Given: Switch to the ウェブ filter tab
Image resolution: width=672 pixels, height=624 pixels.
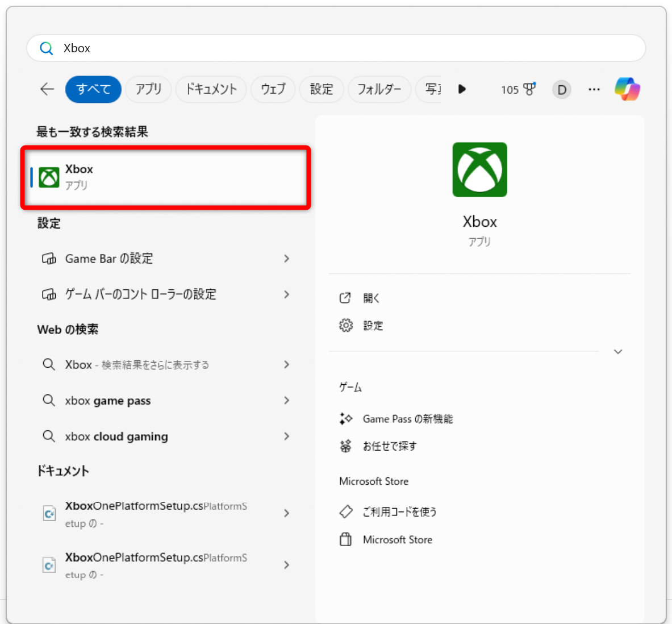Looking at the screenshot, I should click(273, 89).
